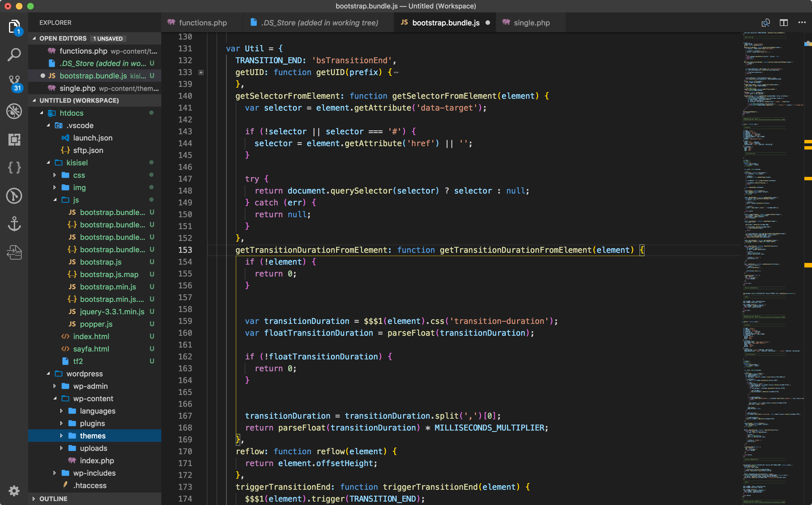
Task: Open the Debug view icon
Action: tap(14, 111)
